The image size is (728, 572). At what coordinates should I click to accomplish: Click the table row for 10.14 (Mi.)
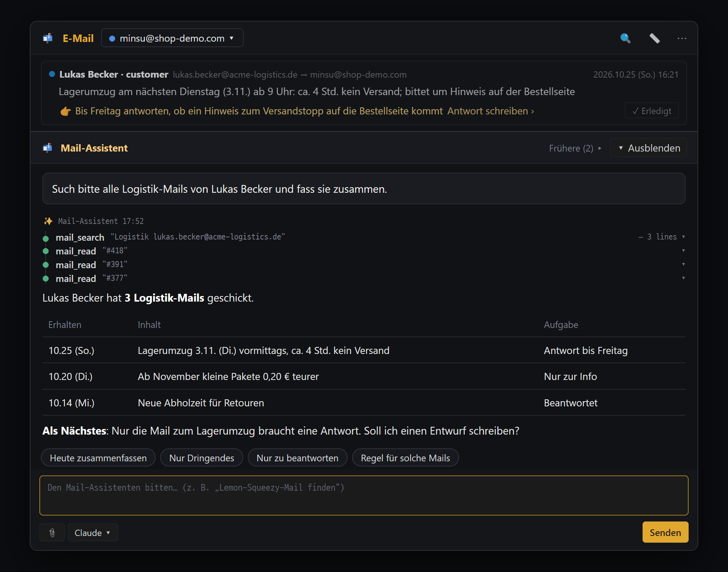pyautogui.click(x=364, y=403)
